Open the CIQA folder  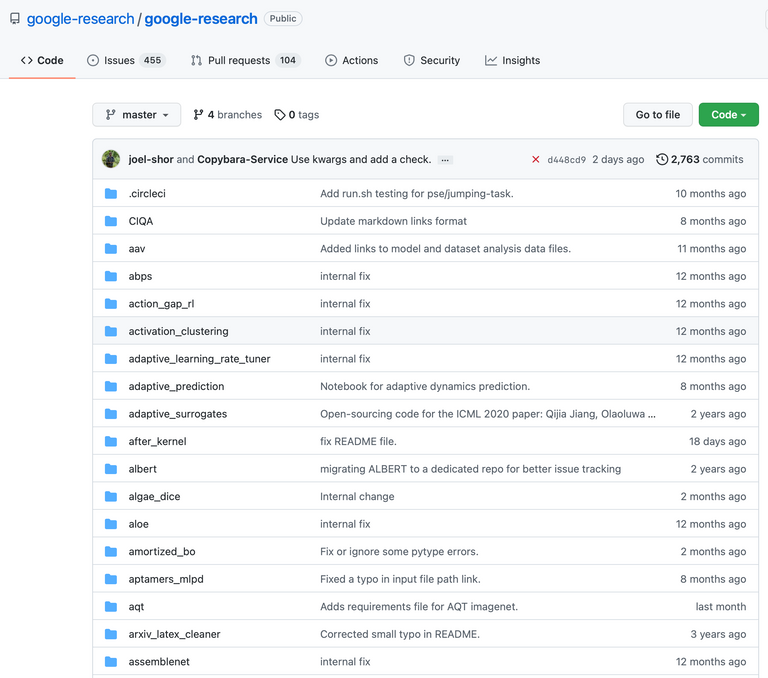141,221
